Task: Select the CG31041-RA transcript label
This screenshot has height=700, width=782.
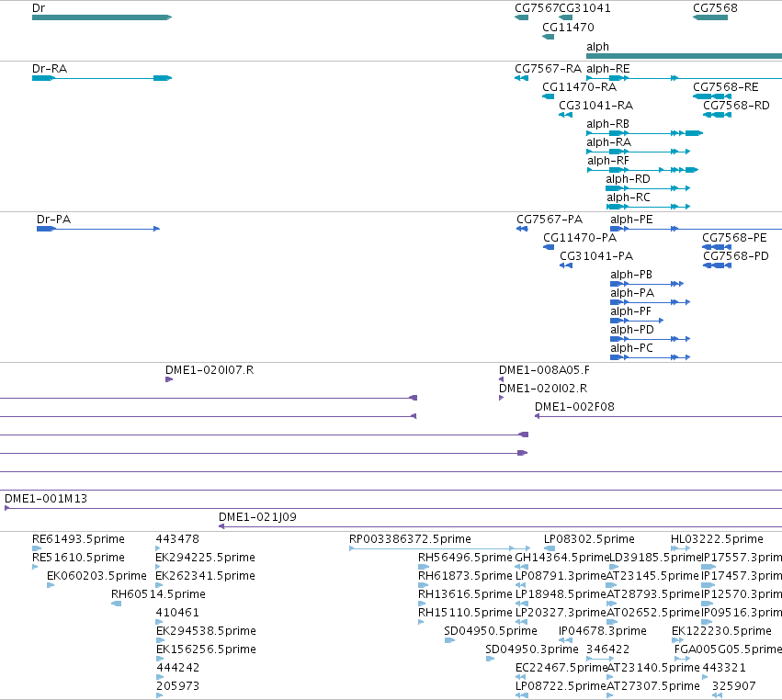Action: coord(596,106)
